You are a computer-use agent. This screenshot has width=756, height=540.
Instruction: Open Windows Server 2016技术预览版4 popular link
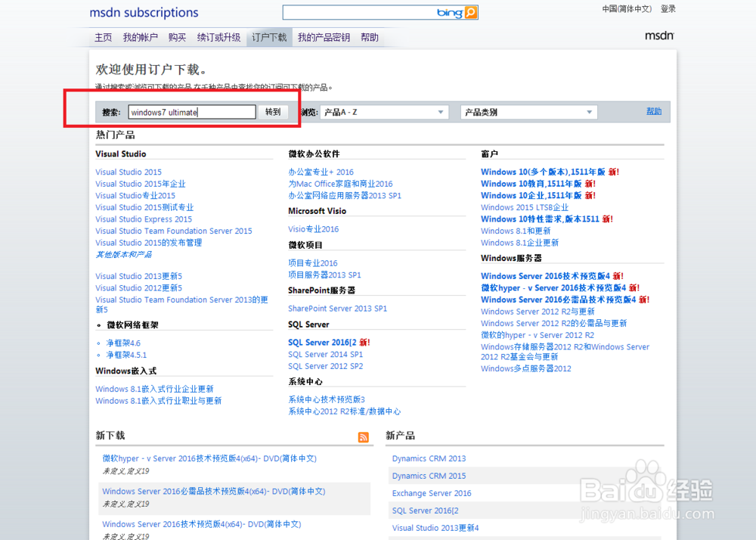click(x=545, y=276)
